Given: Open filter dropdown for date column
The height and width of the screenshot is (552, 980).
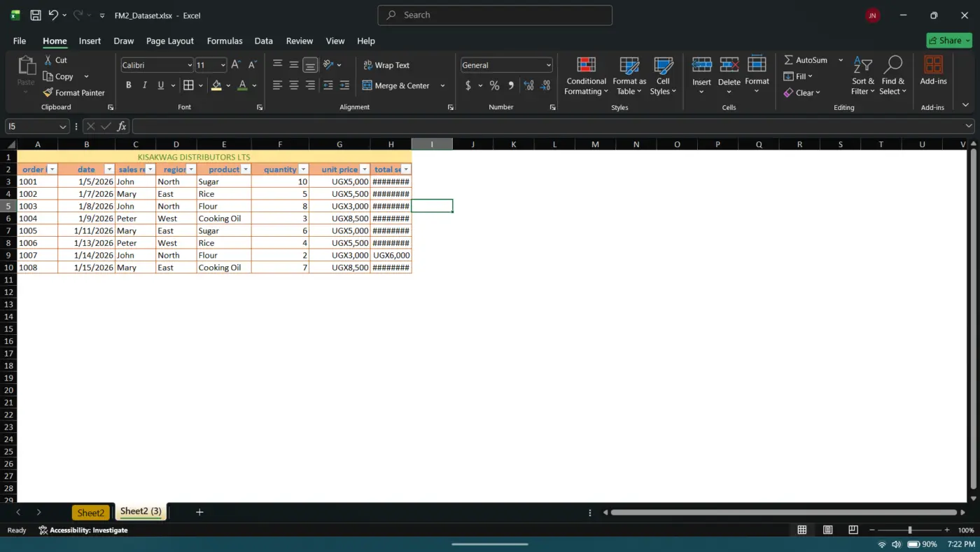Looking at the screenshot, I should (109, 170).
